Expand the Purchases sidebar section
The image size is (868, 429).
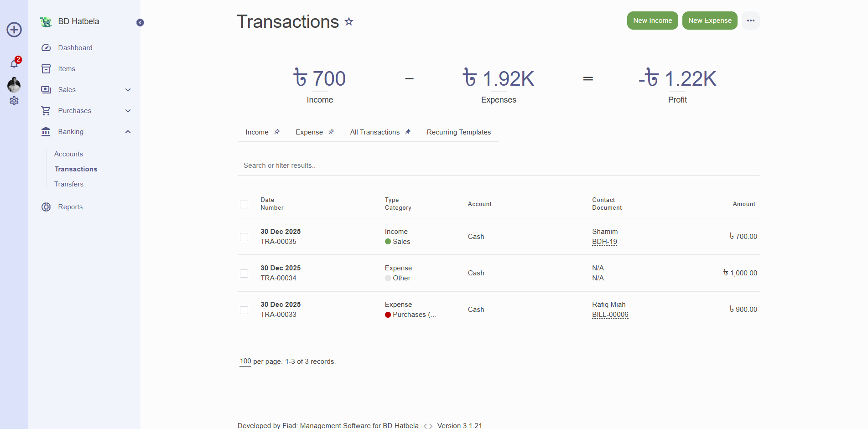click(128, 111)
